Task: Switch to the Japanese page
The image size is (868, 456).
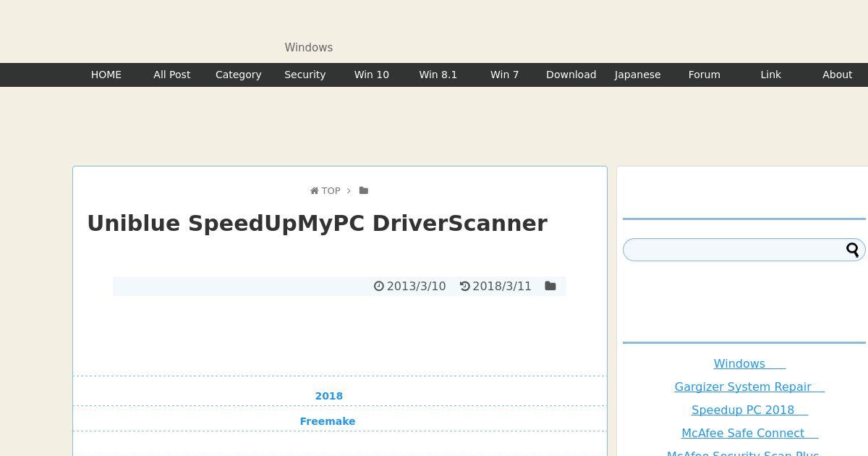Action: [638, 75]
